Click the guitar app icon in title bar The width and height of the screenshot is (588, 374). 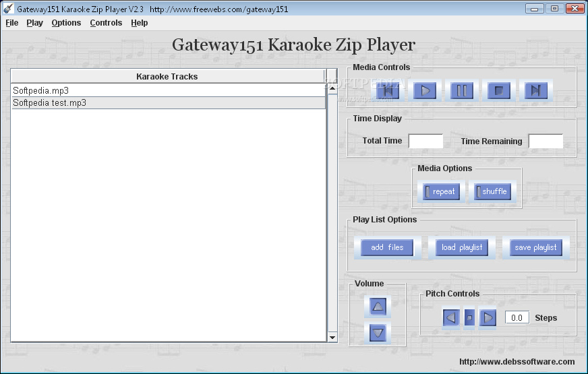[x=8, y=9]
